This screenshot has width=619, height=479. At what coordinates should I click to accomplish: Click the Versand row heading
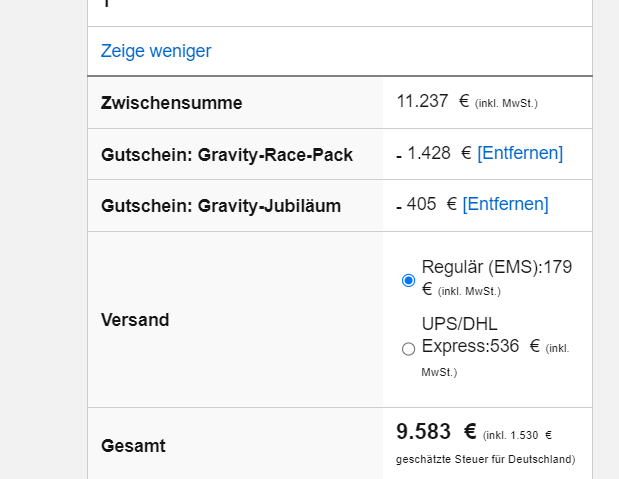pos(135,320)
